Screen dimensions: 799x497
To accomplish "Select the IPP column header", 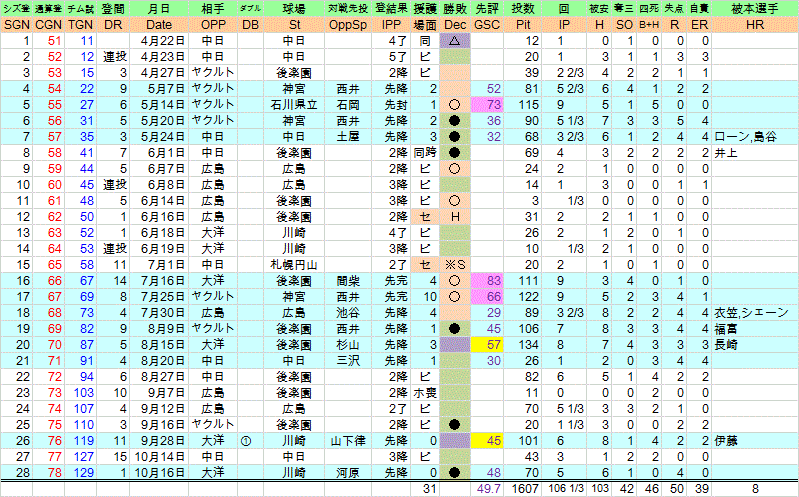I will (x=391, y=24).
